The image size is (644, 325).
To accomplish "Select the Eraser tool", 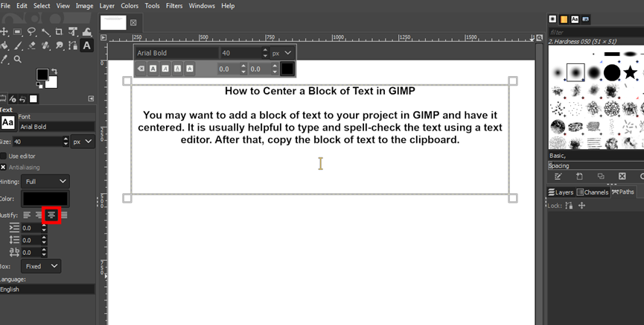I will [x=31, y=45].
